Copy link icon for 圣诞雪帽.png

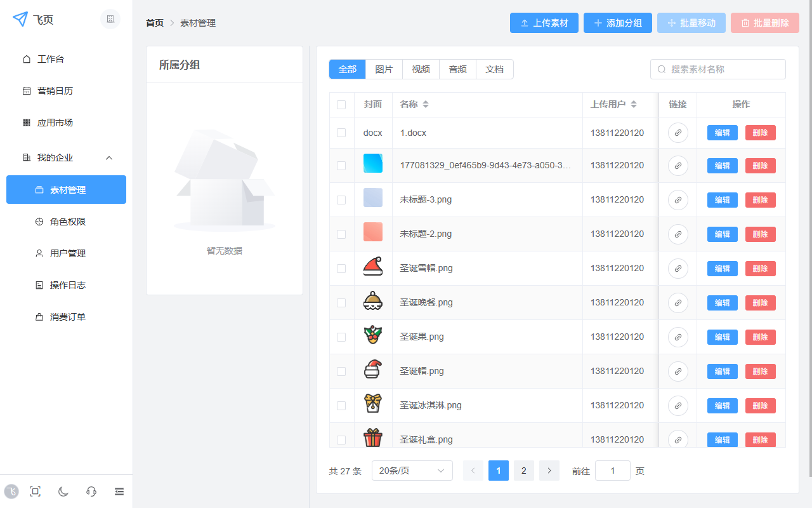[x=678, y=268]
